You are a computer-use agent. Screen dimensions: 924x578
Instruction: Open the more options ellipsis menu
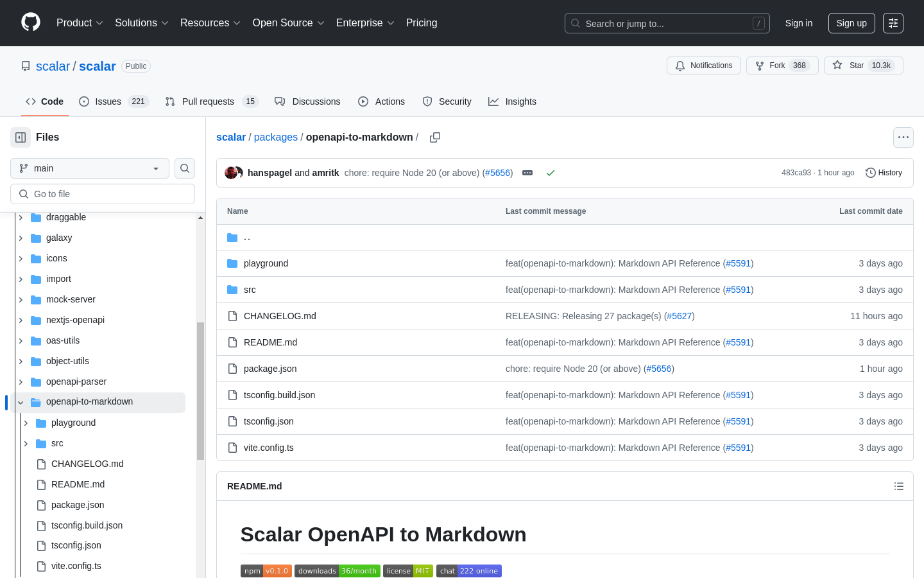pos(903,137)
